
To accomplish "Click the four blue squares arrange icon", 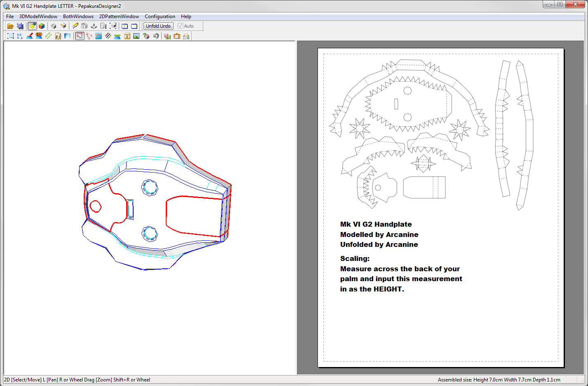I will [x=20, y=36].
